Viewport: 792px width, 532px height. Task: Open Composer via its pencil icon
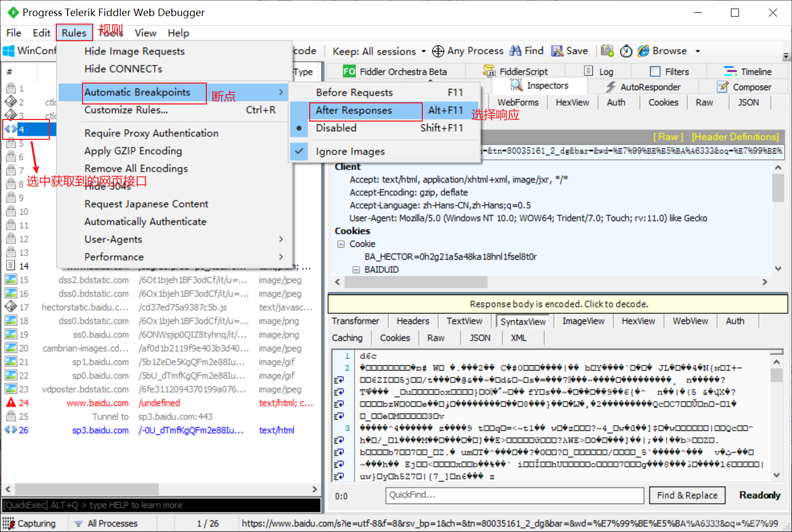(x=723, y=87)
